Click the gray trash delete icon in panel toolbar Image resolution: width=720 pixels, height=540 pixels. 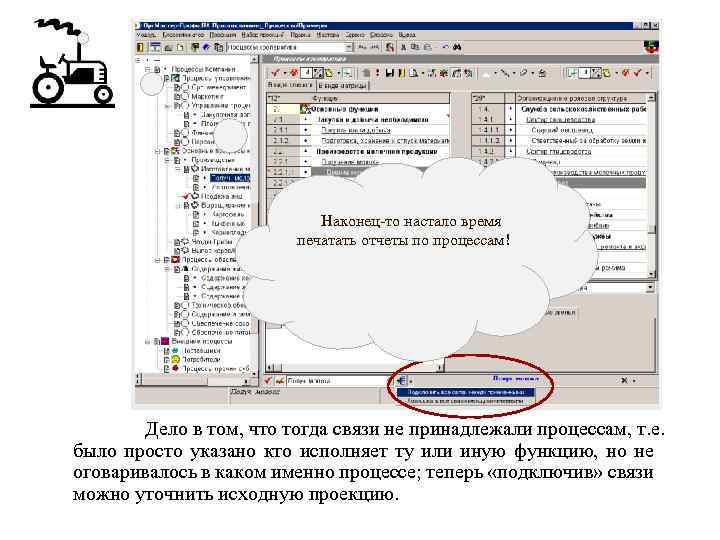click(366, 73)
